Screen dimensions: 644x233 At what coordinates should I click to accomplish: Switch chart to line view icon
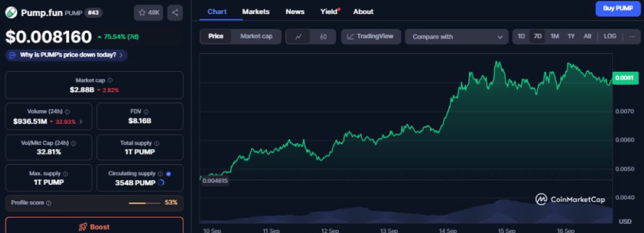click(x=298, y=36)
